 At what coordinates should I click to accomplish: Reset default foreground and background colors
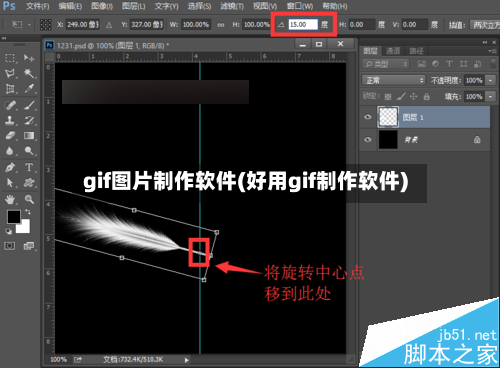click(9, 231)
